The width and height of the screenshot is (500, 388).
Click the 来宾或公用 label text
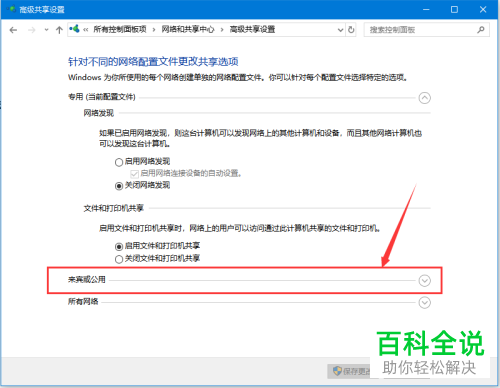coord(87,279)
